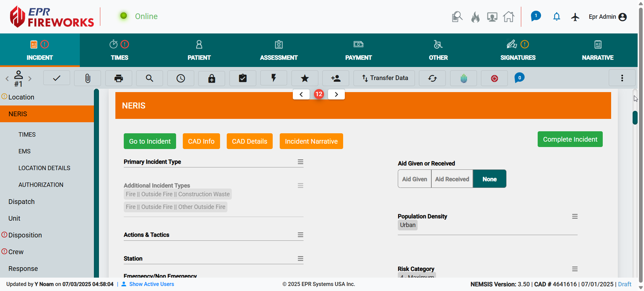The width and height of the screenshot is (644, 291).
Task: Open the Primary Incident Type list menu
Action: pos(300,162)
